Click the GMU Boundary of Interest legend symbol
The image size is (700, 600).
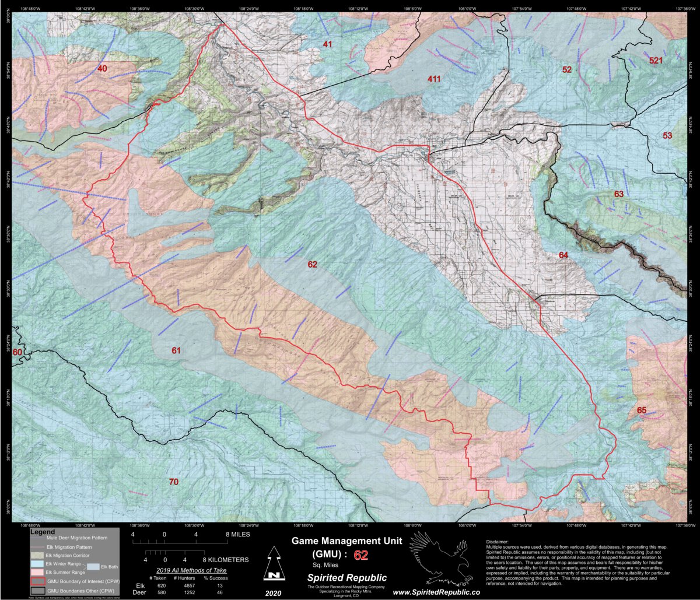point(37,580)
